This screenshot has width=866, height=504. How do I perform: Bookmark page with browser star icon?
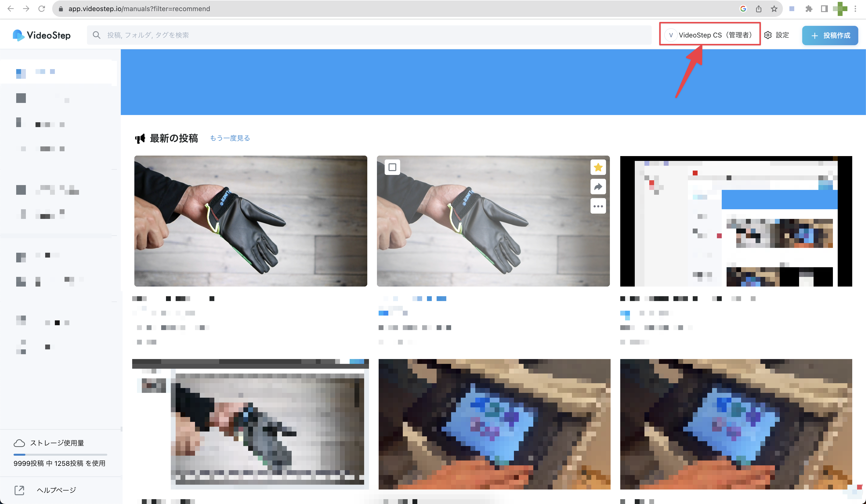click(x=774, y=9)
